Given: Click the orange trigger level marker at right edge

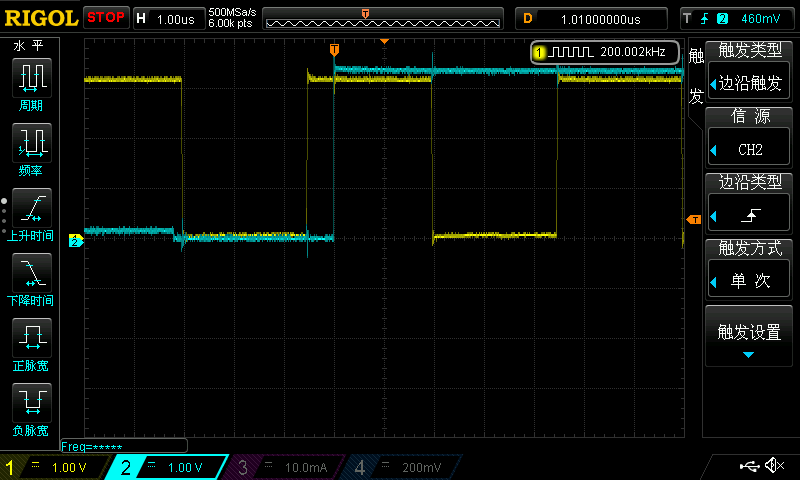Looking at the screenshot, I should click(694, 219).
